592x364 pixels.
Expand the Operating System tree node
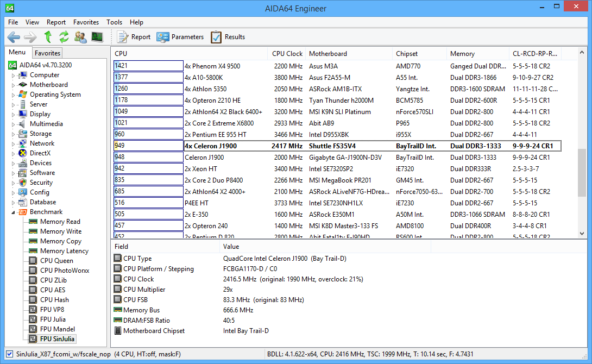coord(13,95)
